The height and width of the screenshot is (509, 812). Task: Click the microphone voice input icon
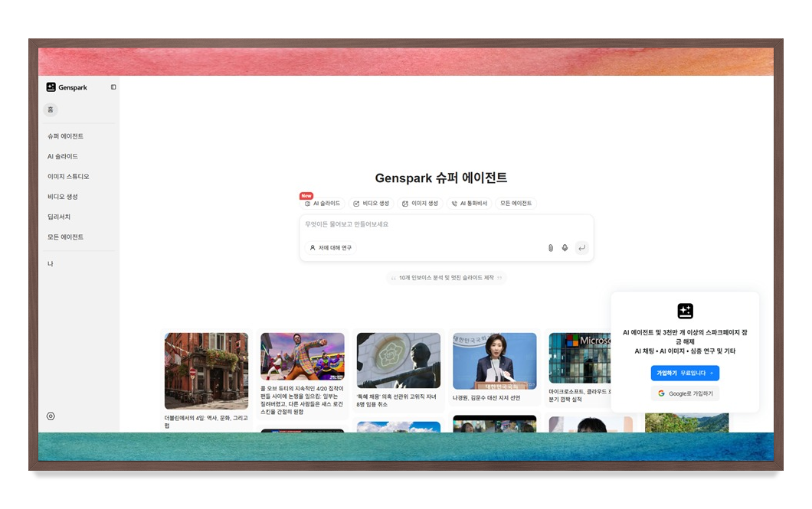tap(565, 248)
